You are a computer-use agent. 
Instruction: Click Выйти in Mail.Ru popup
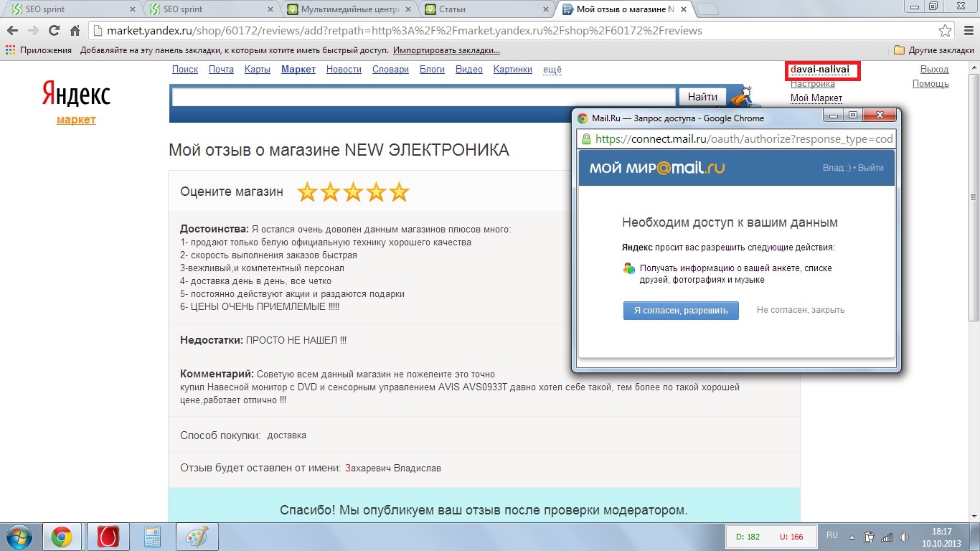coord(871,167)
